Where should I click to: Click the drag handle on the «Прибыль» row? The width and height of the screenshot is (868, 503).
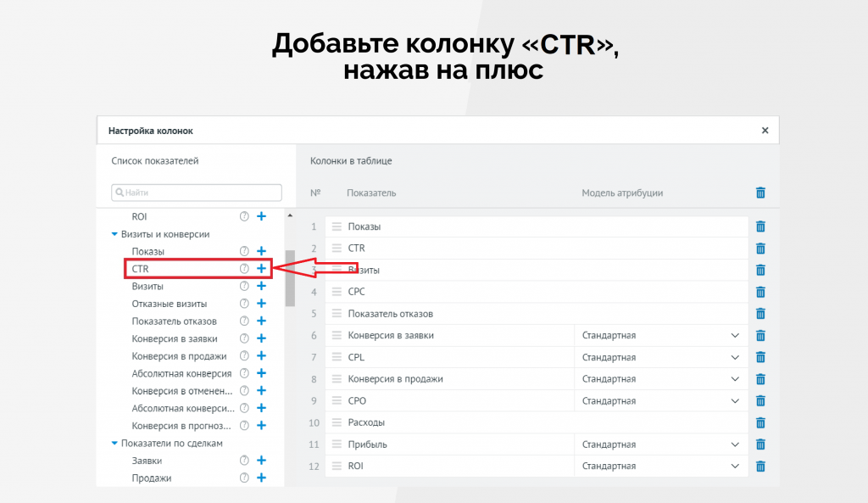click(337, 444)
